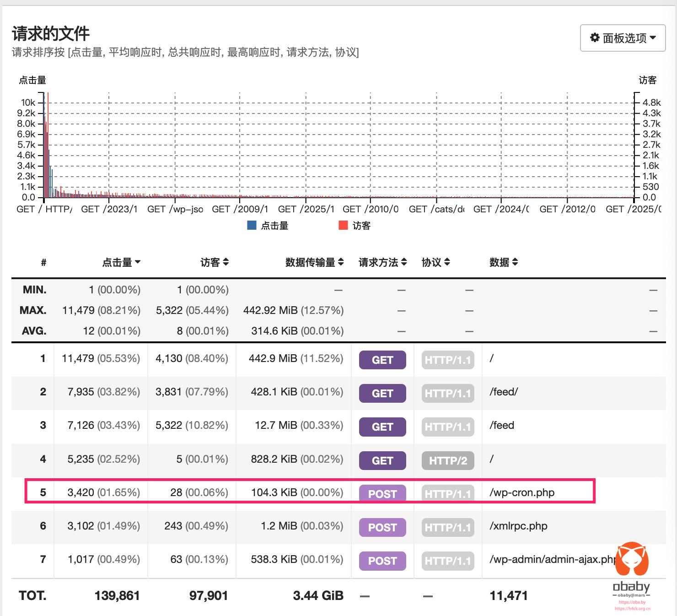Click the gear icon in 面板选项
This screenshot has width=677, height=616.
pos(595,38)
